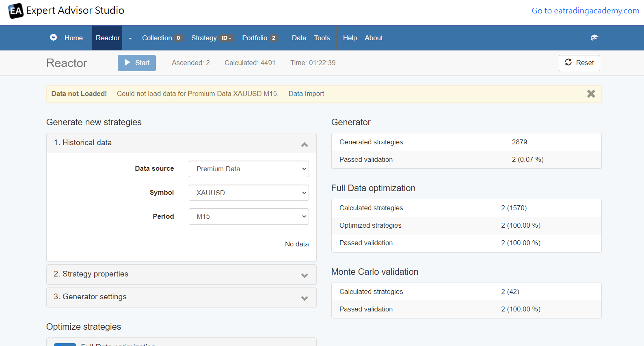Click the Portfolio count badge 2
This screenshot has width=644, height=346.
274,38
